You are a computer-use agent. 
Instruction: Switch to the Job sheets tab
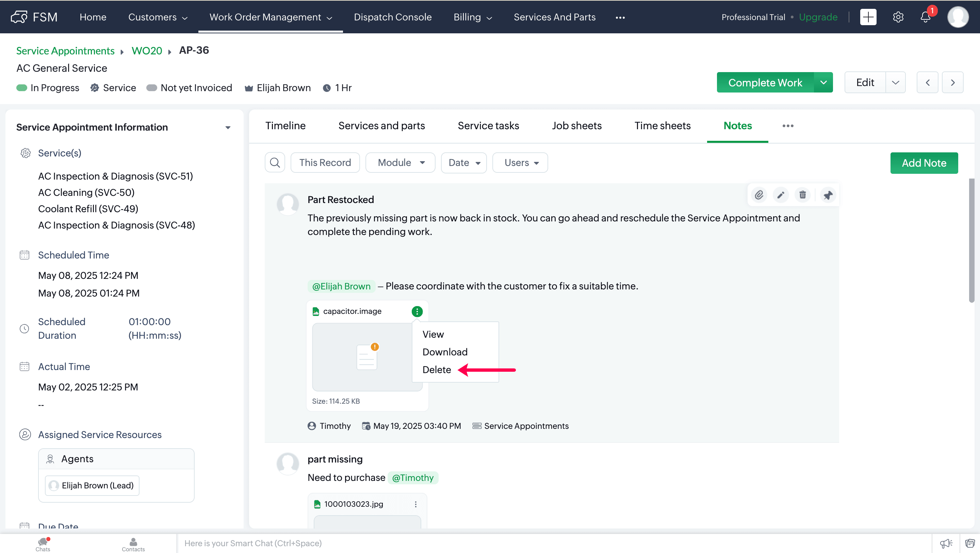pyautogui.click(x=577, y=126)
